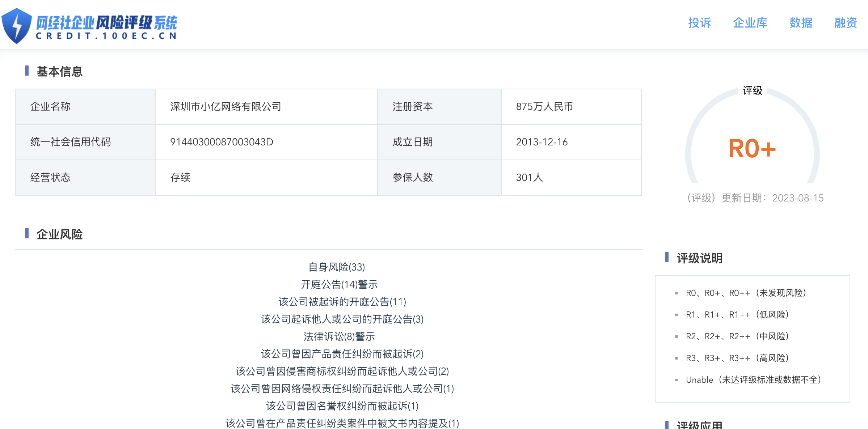Viewport: 868px width, 429px height.
Task: Open 自身风险(33) risk entry
Action: [x=337, y=267]
